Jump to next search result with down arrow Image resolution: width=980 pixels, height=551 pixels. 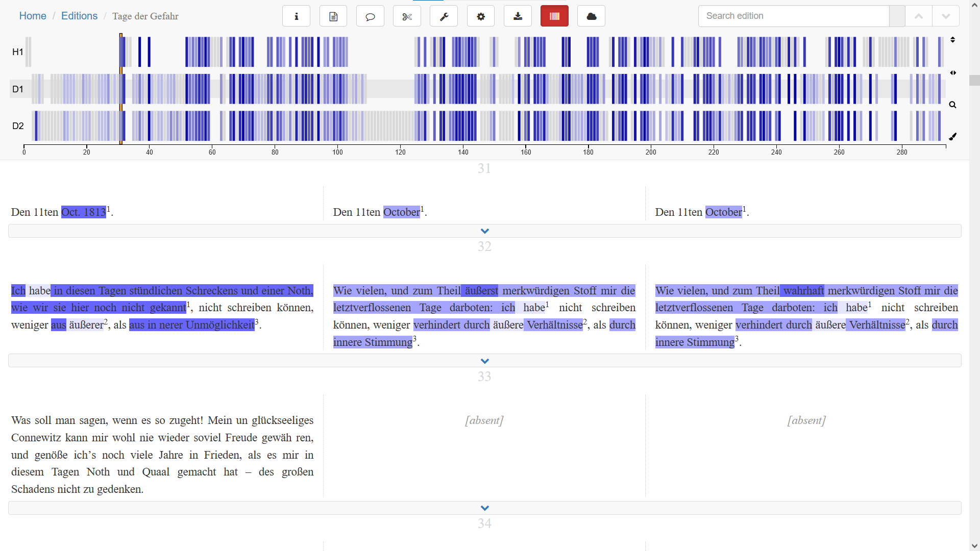[945, 16]
